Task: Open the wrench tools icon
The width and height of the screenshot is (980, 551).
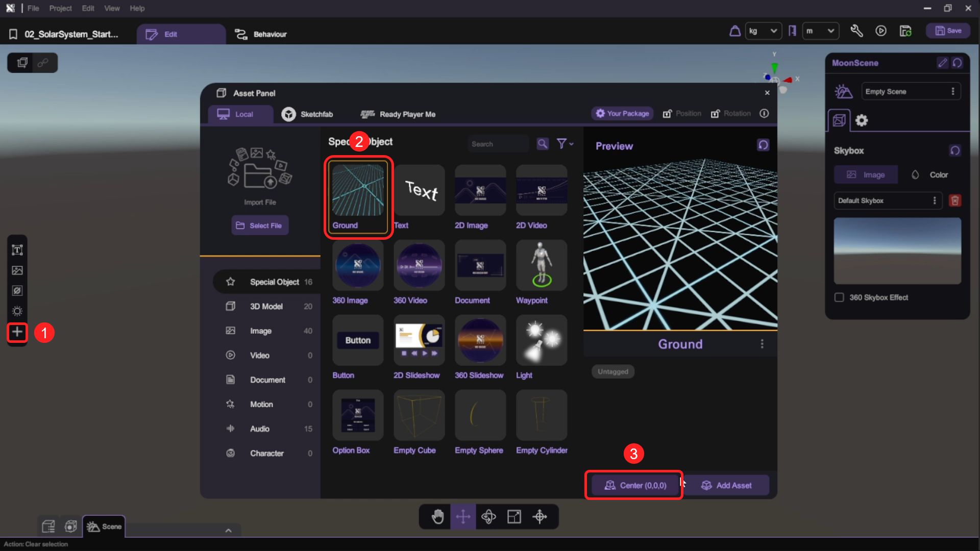Action: 856,31
